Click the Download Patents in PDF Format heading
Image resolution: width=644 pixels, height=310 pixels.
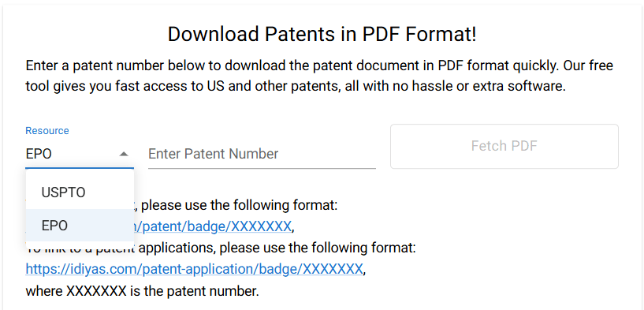[322, 34]
